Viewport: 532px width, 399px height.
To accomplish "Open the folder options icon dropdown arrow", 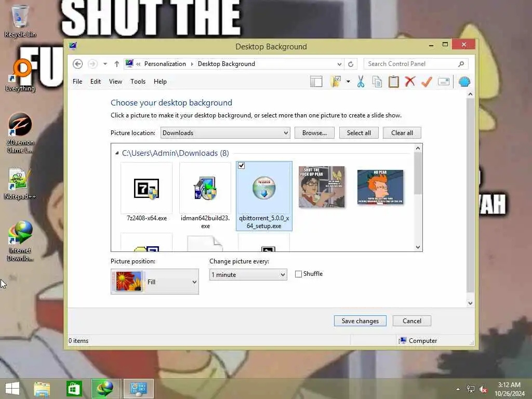I will click(348, 82).
